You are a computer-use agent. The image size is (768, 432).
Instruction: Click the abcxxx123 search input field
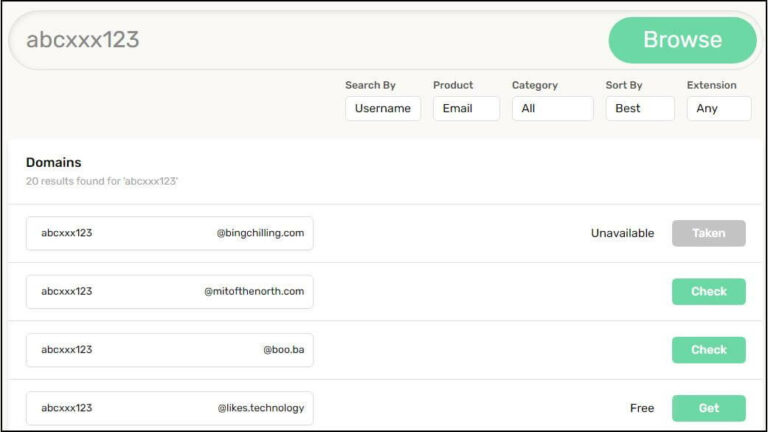click(x=300, y=40)
